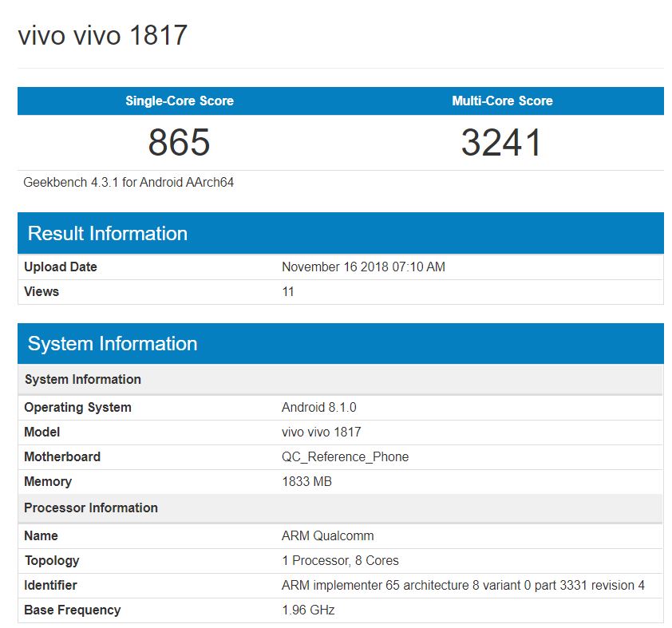672x628 pixels.
Task: Click the Multi-Core Score header
Action: tap(502, 101)
